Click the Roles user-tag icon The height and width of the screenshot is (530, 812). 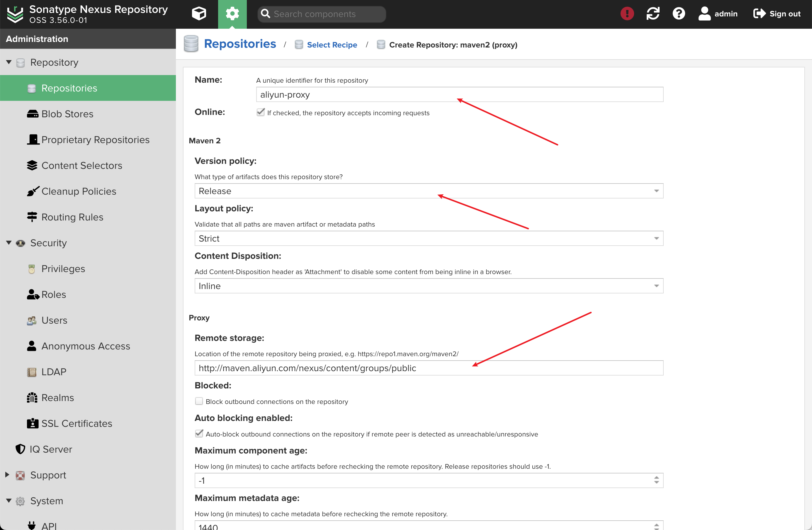[33, 294]
